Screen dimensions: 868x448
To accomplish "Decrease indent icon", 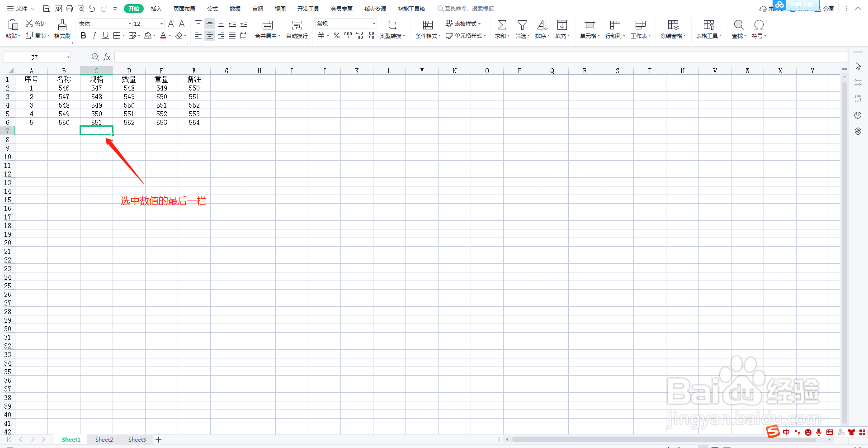I will tap(232, 24).
